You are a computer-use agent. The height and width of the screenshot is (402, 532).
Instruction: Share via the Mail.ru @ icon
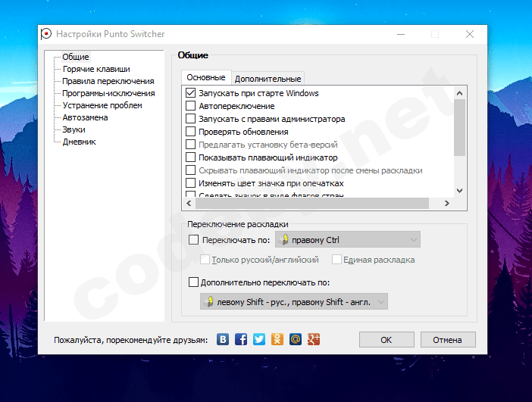pos(296,339)
